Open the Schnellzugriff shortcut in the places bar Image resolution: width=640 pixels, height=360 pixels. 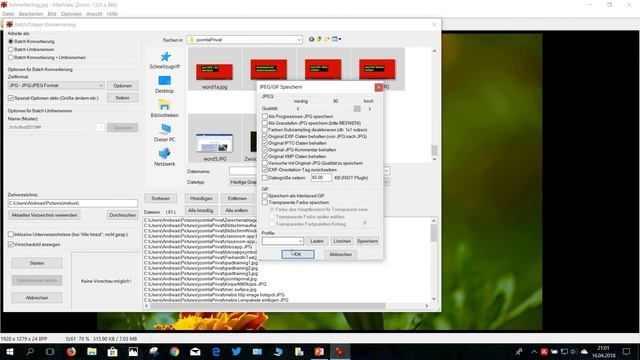pyautogui.click(x=164, y=60)
